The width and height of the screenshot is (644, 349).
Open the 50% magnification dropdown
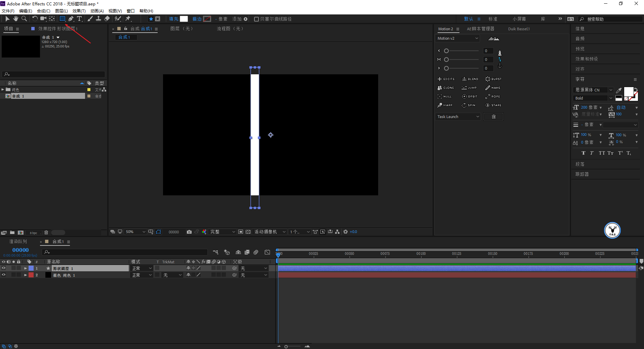135,232
